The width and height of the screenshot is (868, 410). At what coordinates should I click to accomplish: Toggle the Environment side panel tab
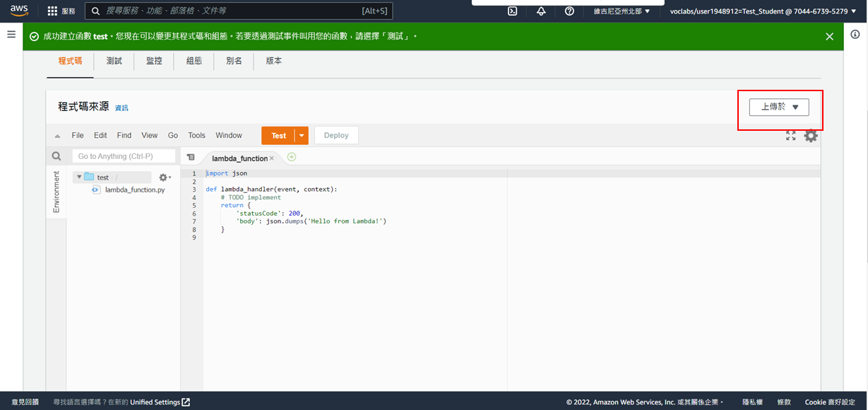57,192
